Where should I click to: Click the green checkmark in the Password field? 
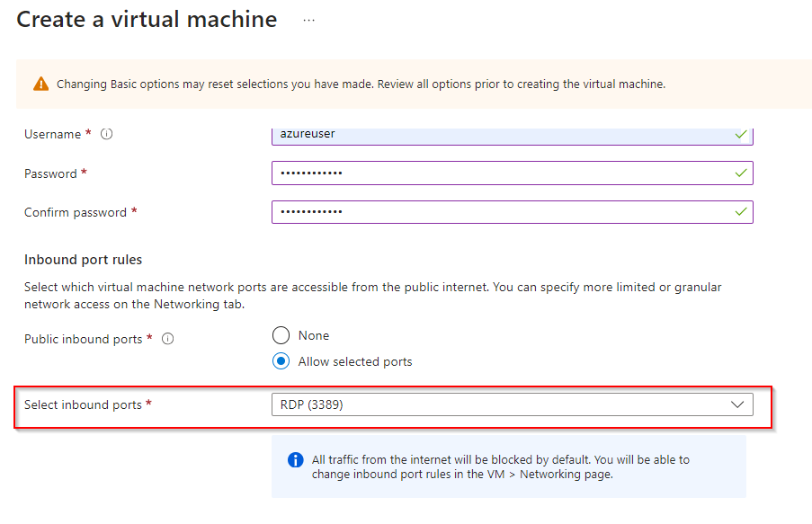[740, 173]
